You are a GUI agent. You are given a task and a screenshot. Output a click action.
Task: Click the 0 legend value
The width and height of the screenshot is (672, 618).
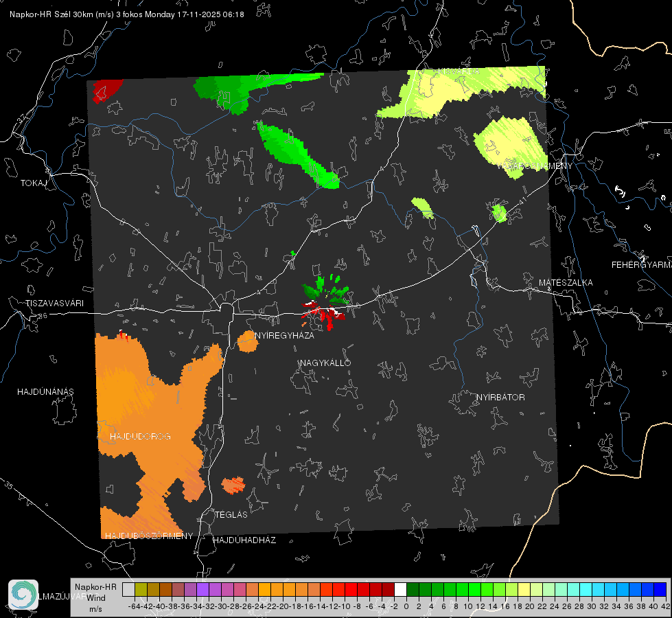(x=406, y=606)
